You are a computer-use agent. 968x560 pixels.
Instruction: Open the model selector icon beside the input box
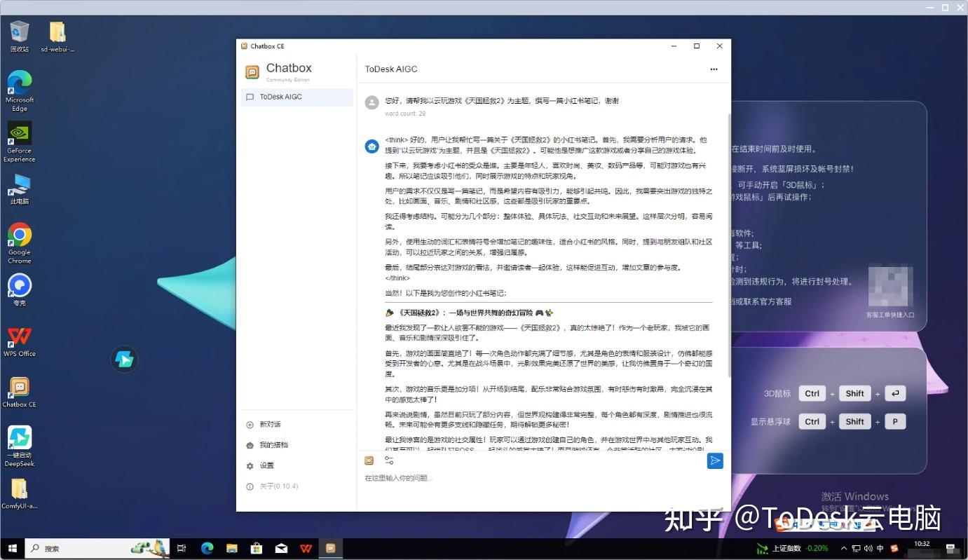[x=369, y=460]
